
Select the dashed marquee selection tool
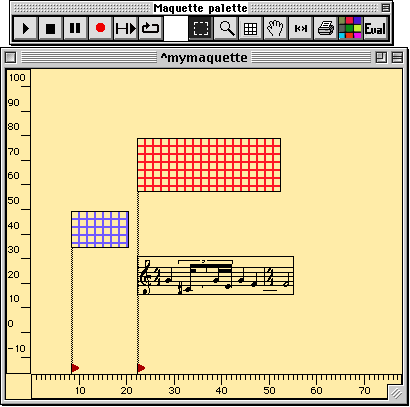pos(200,29)
